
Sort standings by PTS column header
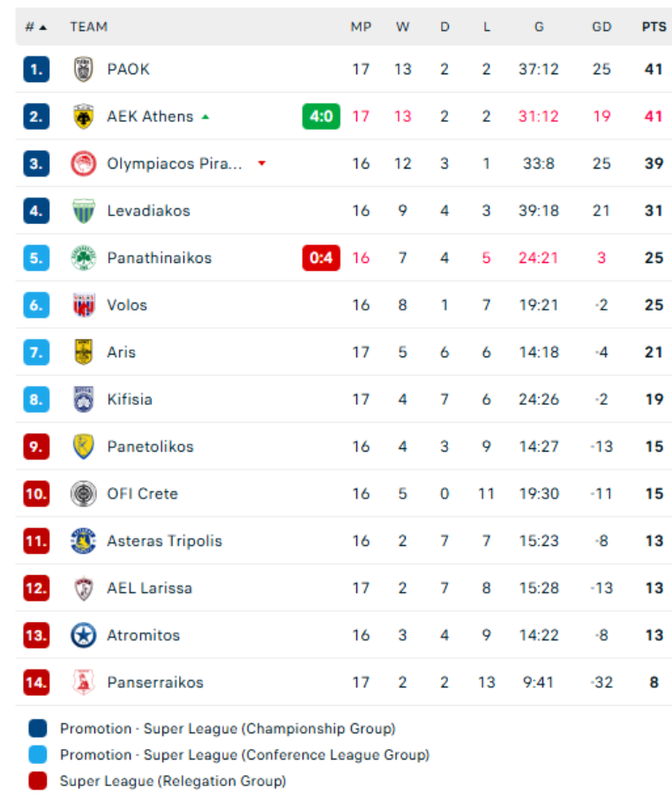click(653, 27)
